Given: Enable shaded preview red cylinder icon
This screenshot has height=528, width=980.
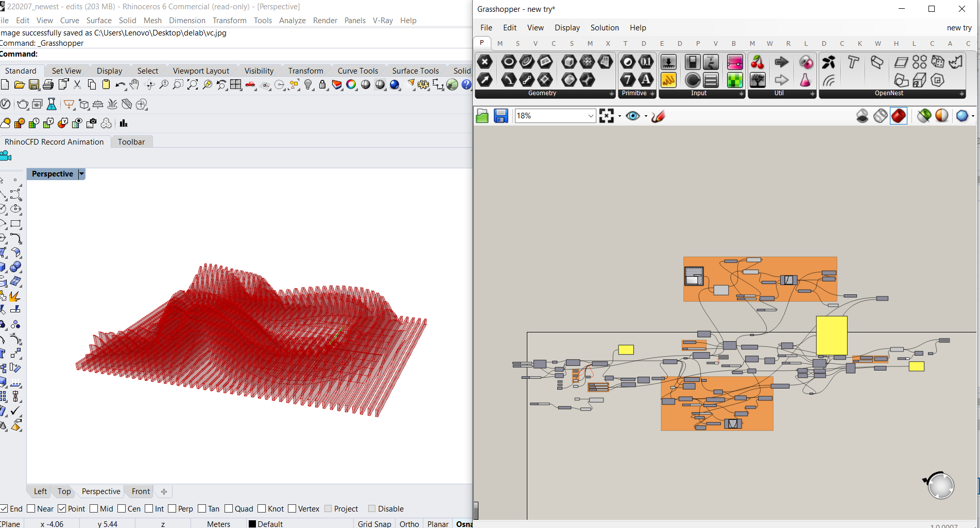Looking at the screenshot, I should tap(898, 116).
